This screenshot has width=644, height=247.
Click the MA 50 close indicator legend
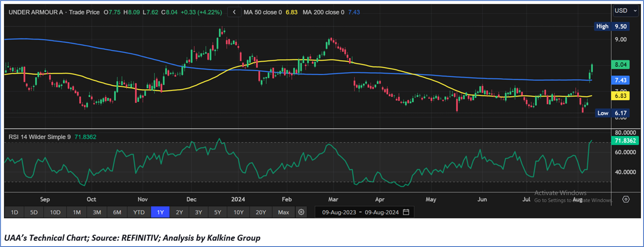[x=270, y=12]
